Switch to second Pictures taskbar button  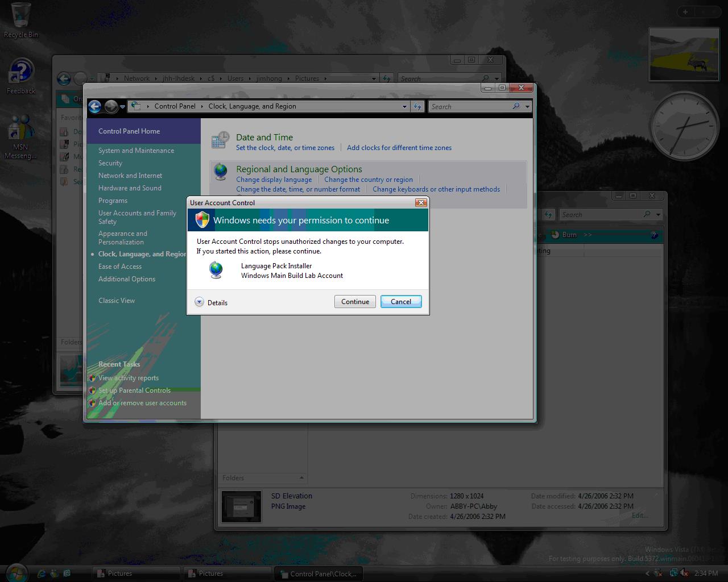click(226, 573)
